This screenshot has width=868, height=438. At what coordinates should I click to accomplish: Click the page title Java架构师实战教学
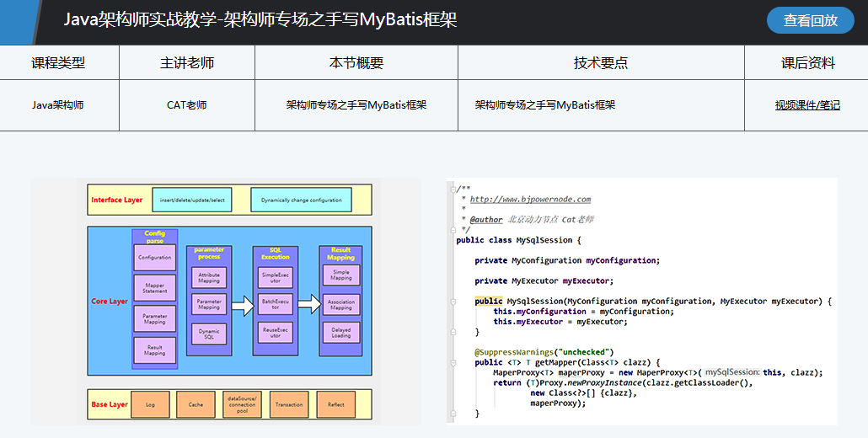[x=260, y=19]
